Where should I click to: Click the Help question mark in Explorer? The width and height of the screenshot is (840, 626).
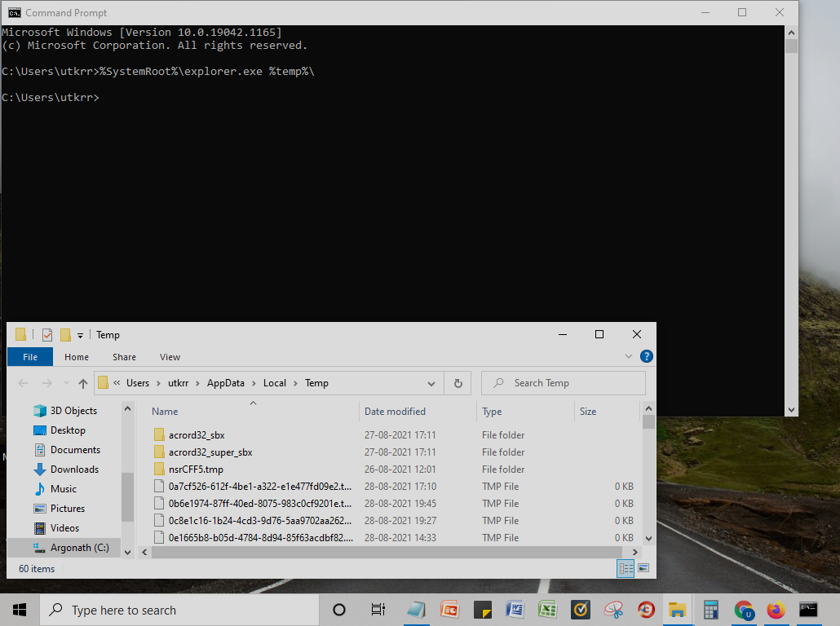[647, 356]
